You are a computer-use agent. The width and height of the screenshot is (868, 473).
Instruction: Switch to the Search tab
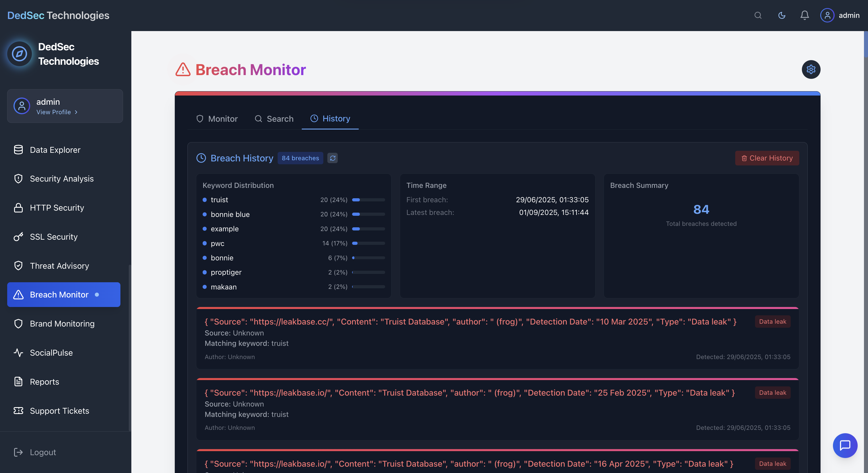point(274,119)
